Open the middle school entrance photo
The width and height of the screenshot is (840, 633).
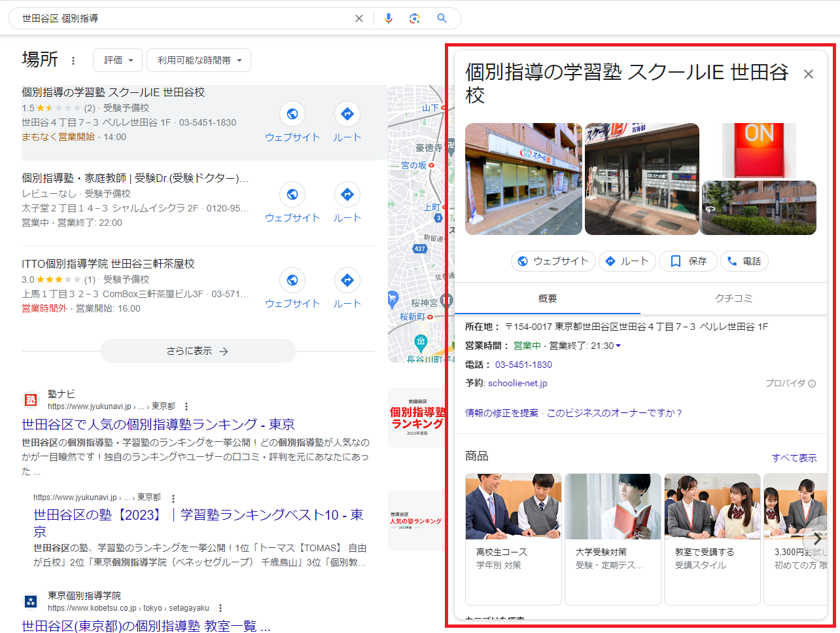(x=642, y=179)
